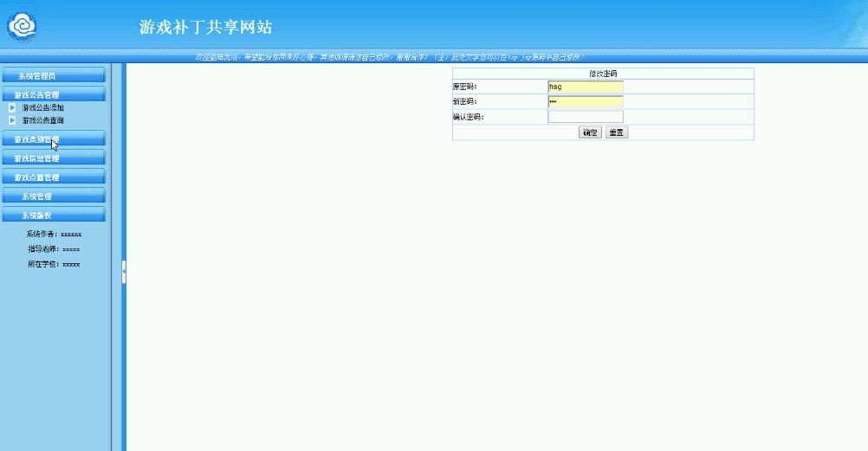Image resolution: width=868 pixels, height=451 pixels.
Task: Click the 系统作者 text line
Action: [54, 234]
